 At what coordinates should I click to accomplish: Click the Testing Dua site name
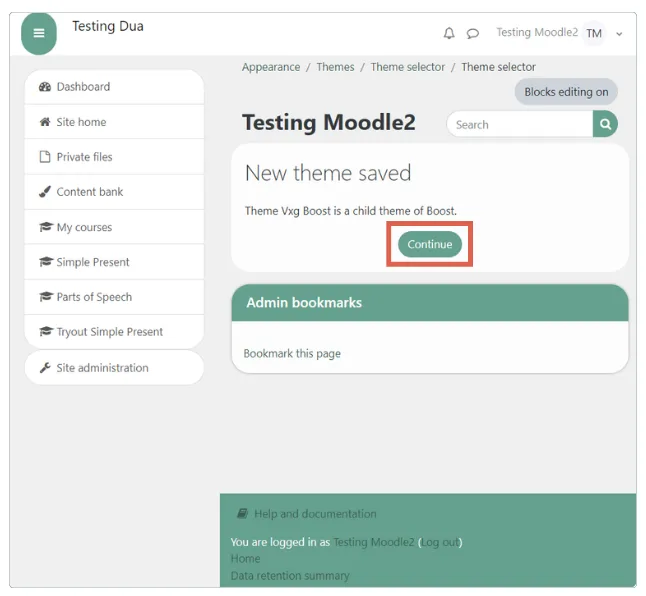(108, 26)
